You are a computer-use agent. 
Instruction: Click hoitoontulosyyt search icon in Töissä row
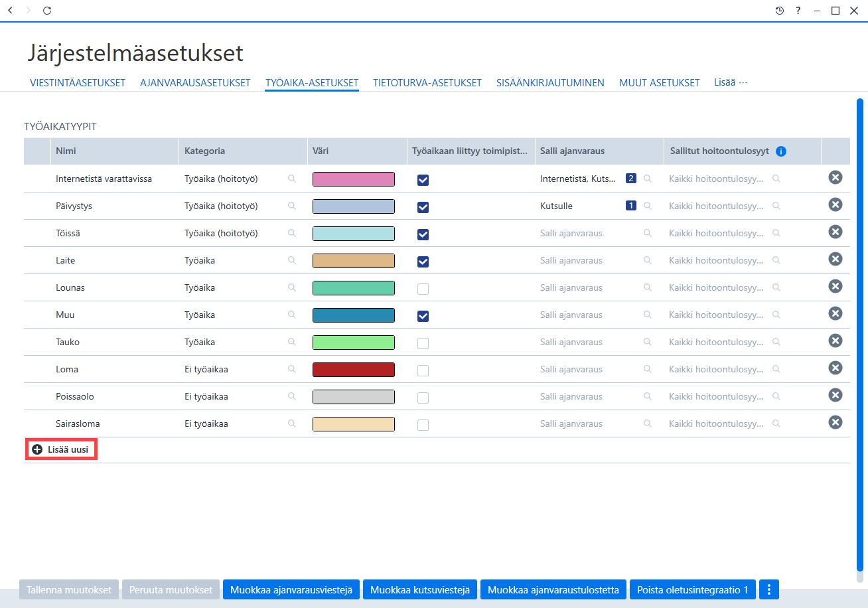776,233
